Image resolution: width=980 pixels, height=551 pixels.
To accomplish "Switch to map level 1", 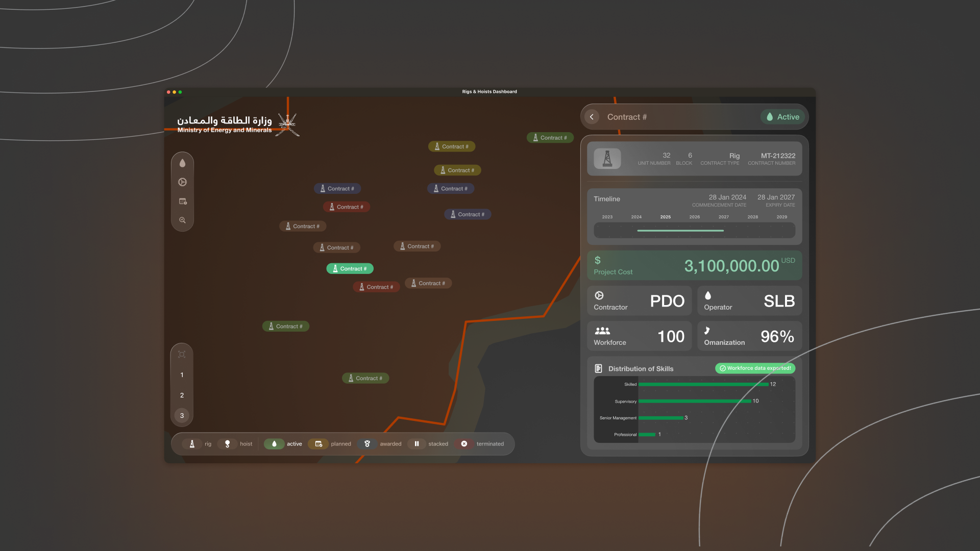I will click(182, 375).
